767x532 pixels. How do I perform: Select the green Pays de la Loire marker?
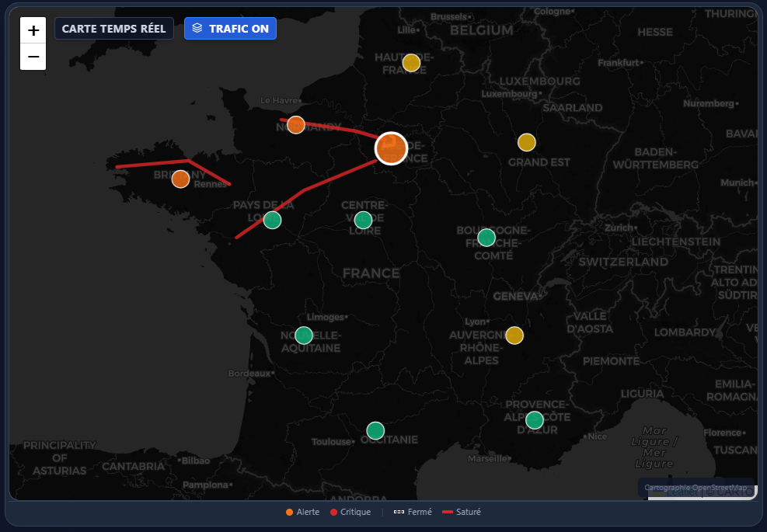[273, 220]
